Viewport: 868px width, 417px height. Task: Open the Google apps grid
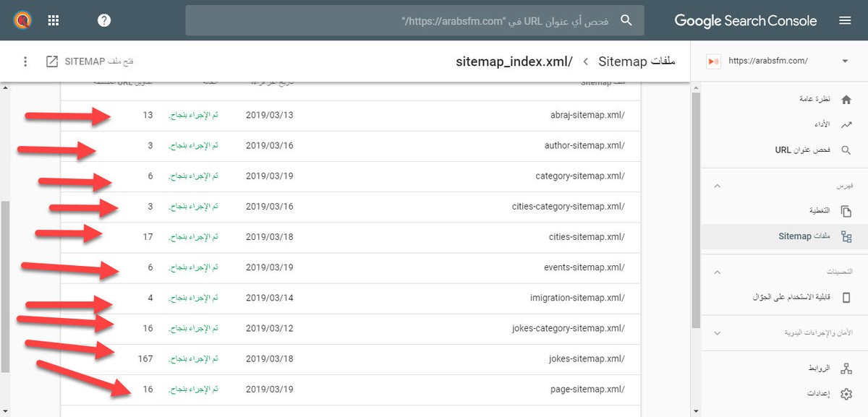tap(54, 20)
